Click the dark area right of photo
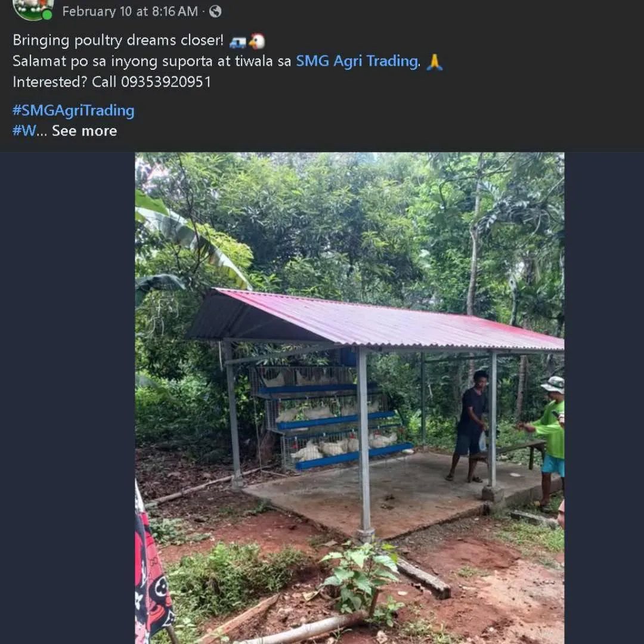Image resolution: width=644 pixels, height=644 pixels. pyautogui.click(x=604, y=398)
